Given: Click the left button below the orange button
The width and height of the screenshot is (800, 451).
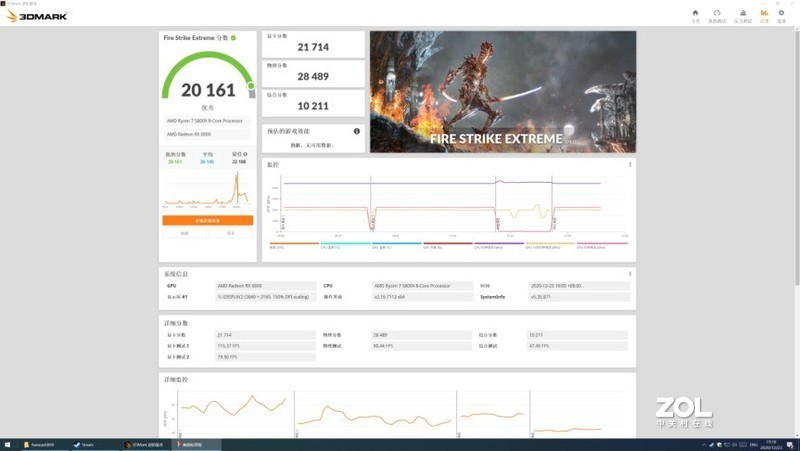Looking at the screenshot, I should [184, 233].
